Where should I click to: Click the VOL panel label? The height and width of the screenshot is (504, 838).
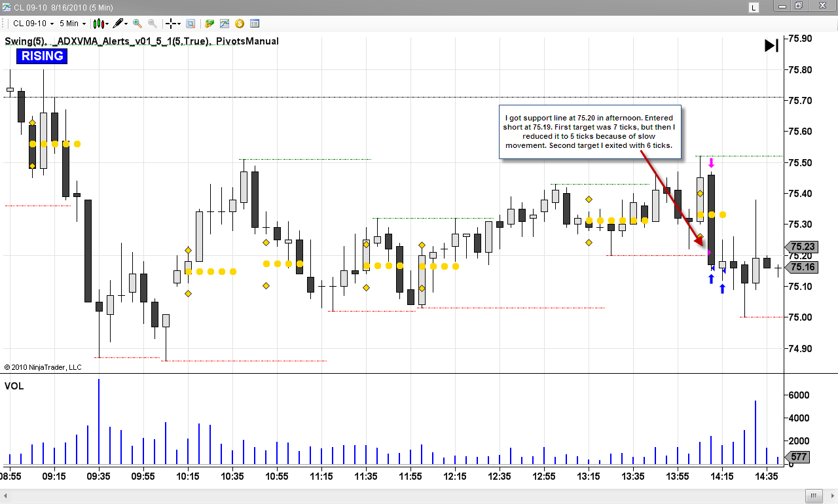click(14, 386)
